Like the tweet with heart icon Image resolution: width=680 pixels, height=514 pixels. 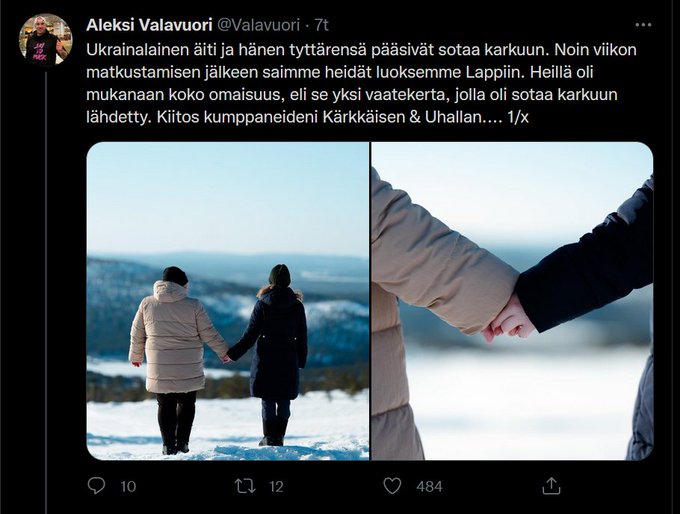pos(392,486)
